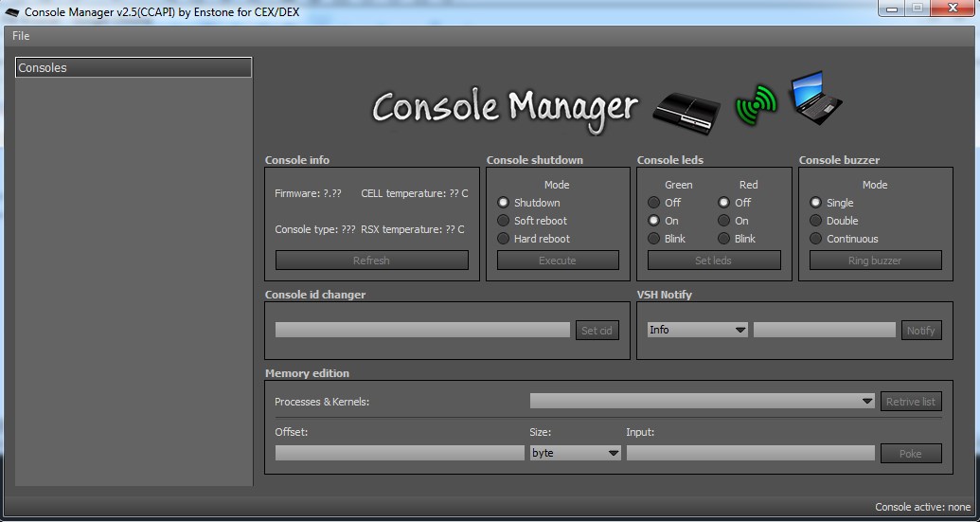Minimize the Console Manager window
This screenshot has height=522, width=980.
click(x=892, y=9)
